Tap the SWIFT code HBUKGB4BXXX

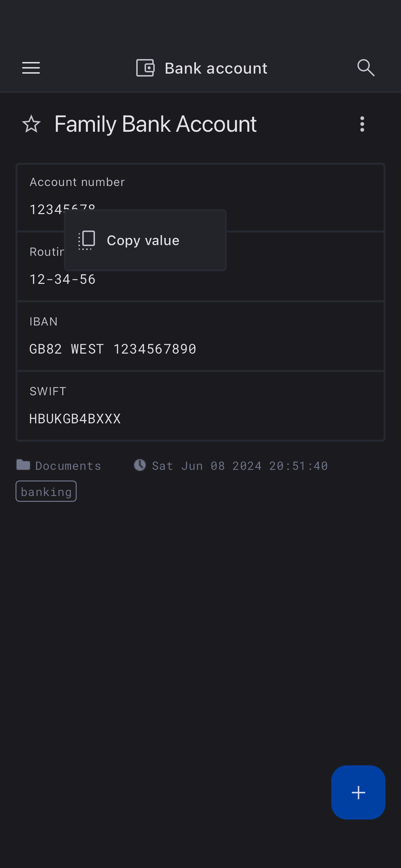(75, 419)
